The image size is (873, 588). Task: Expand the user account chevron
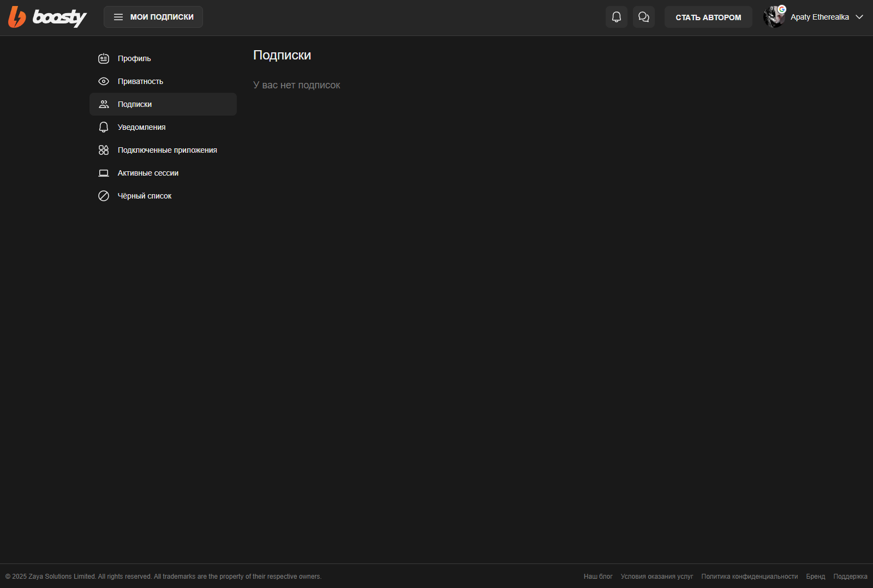[859, 17]
